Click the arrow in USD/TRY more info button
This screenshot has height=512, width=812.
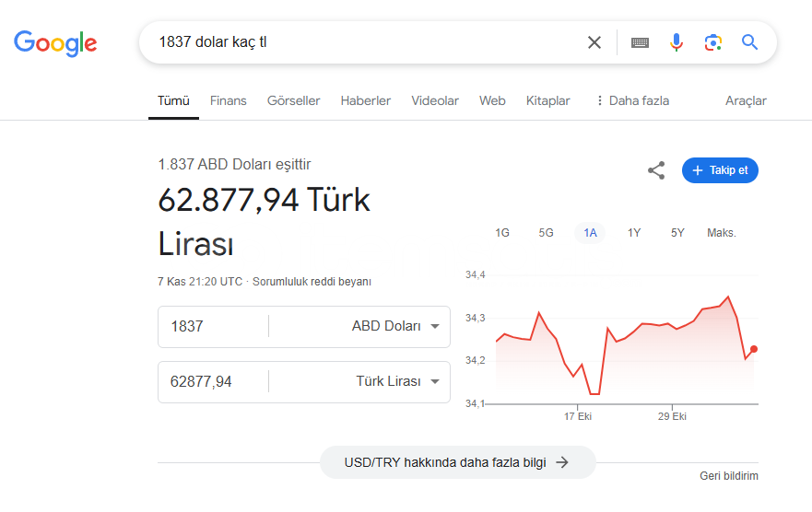[562, 462]
